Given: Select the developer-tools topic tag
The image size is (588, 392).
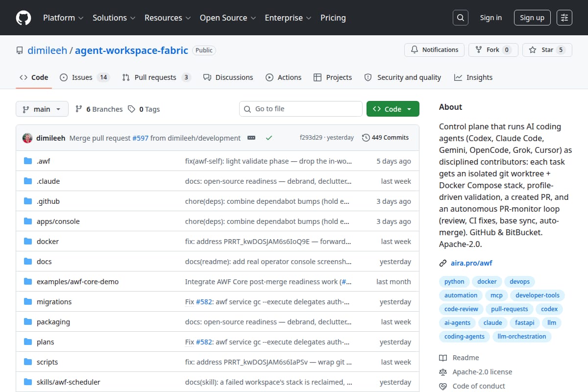Looking at the screenshot, I should coord(538,295).
